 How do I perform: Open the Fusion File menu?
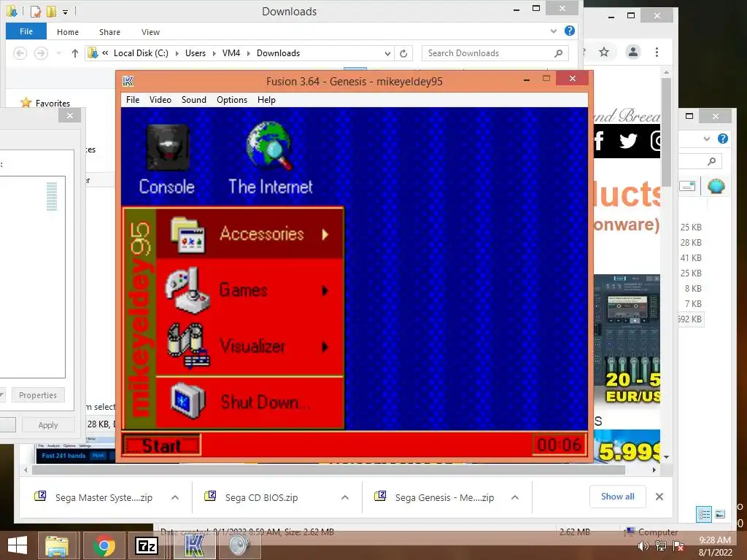click(133, 99)
